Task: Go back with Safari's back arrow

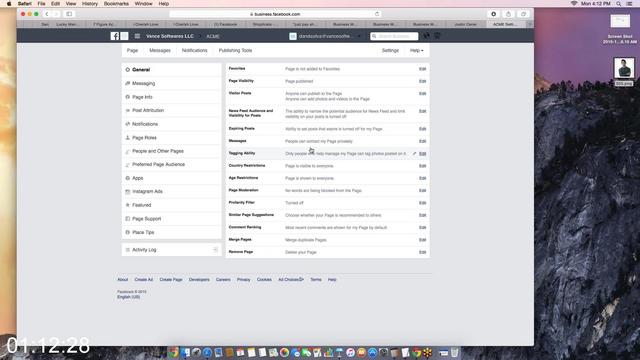Action: [x=47, y=14]
